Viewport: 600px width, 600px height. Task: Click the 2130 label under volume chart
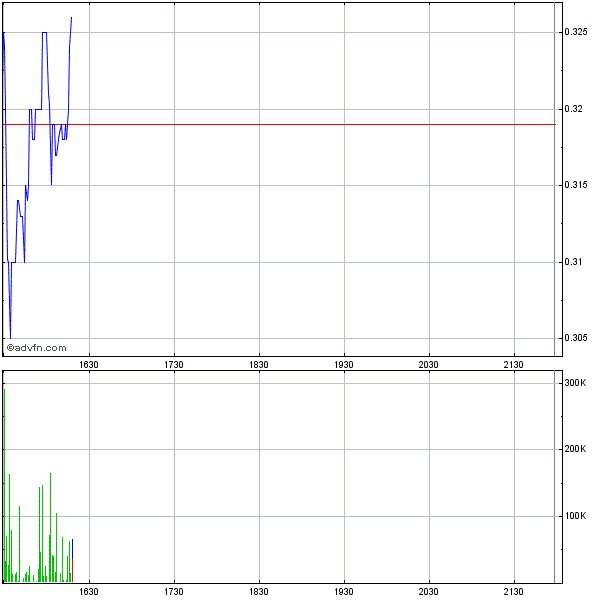[x=514, y=592]
